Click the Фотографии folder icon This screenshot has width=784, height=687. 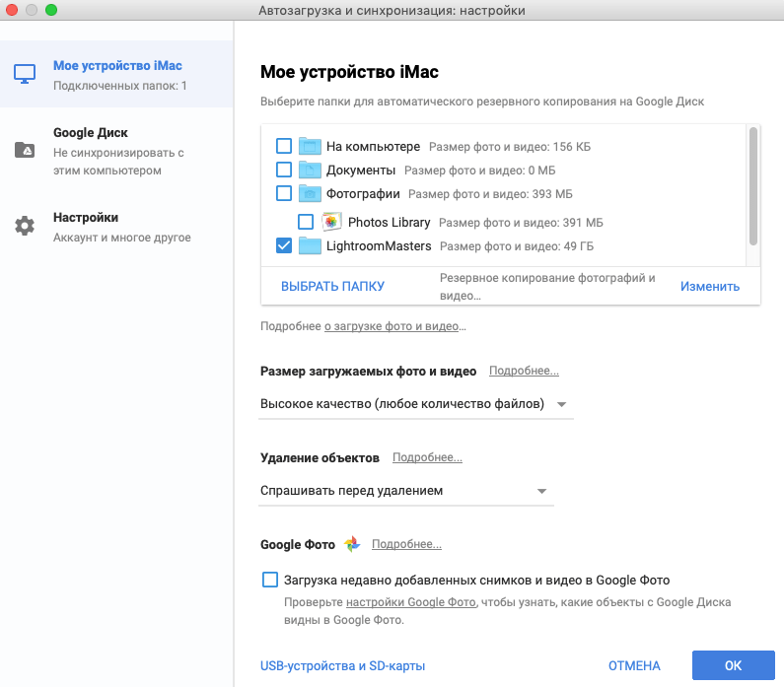click(x=310, y=193)
